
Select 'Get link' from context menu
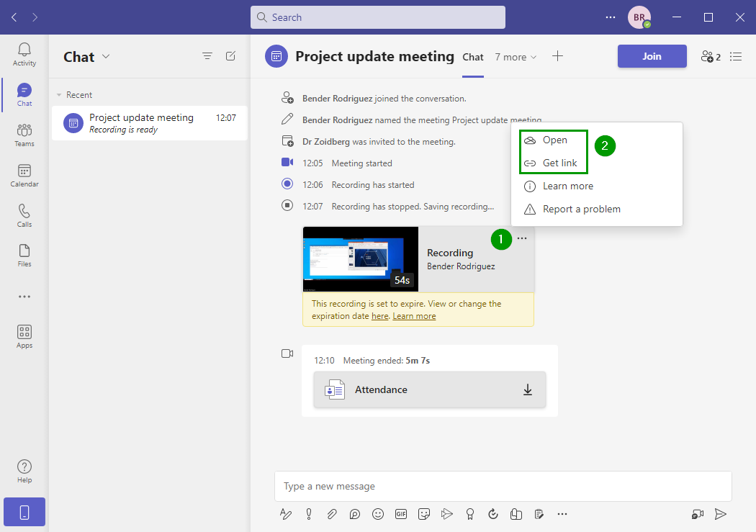pos(559,163)
